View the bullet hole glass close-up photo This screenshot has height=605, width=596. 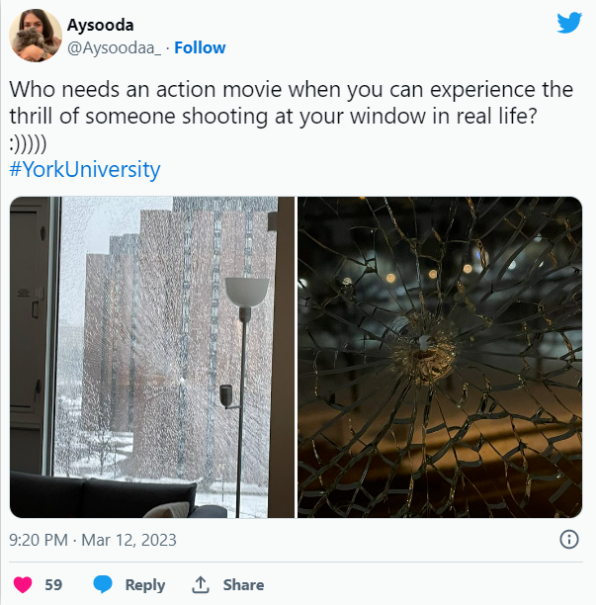440,357
